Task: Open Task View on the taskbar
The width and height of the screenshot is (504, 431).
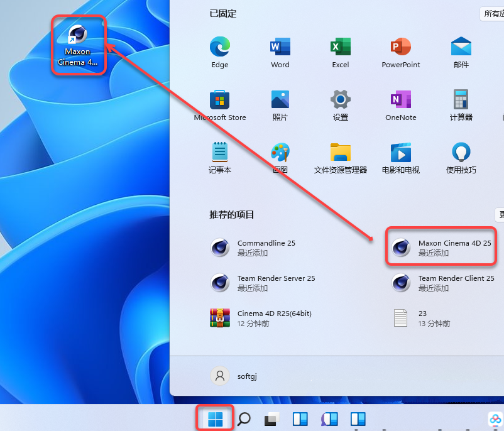Action: tap(272, 419)
